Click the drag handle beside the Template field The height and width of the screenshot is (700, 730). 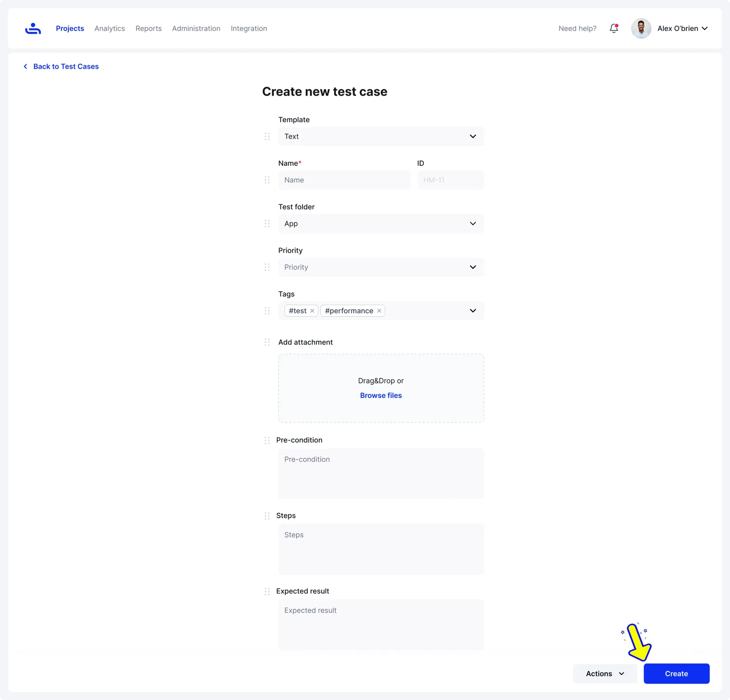tap(267, 136)
